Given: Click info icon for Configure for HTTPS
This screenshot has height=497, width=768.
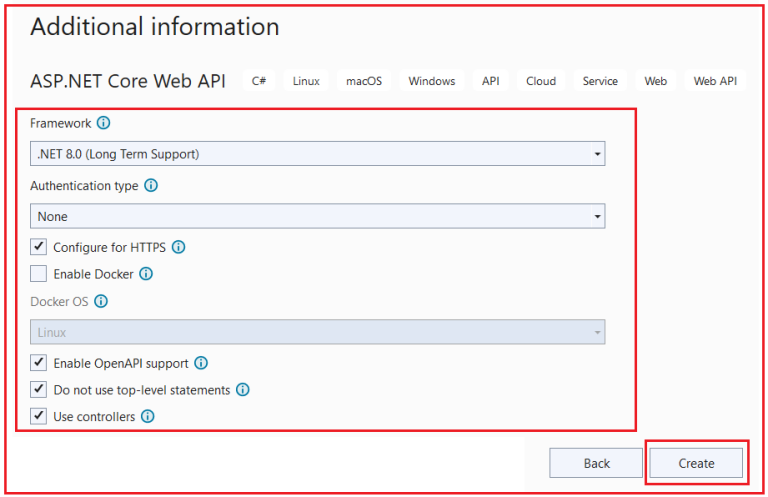Looking at the screenshot, I should coord(179,247).
